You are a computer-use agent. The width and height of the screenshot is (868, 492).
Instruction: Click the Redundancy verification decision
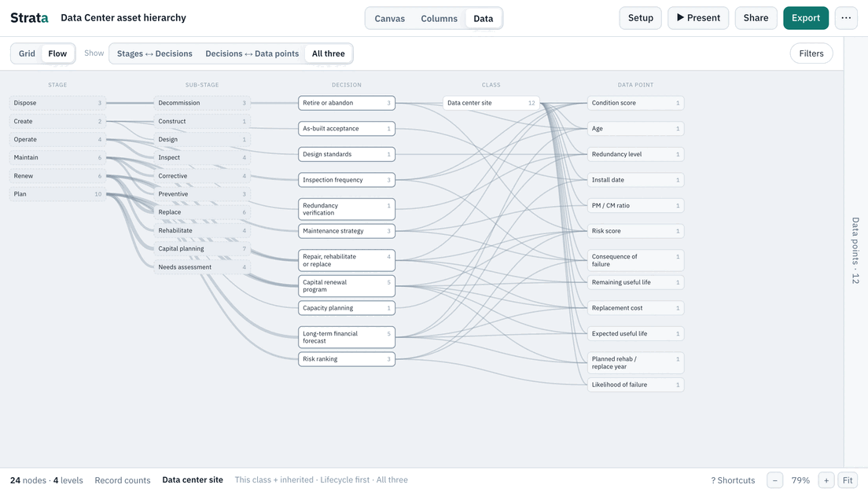[347, 209]
